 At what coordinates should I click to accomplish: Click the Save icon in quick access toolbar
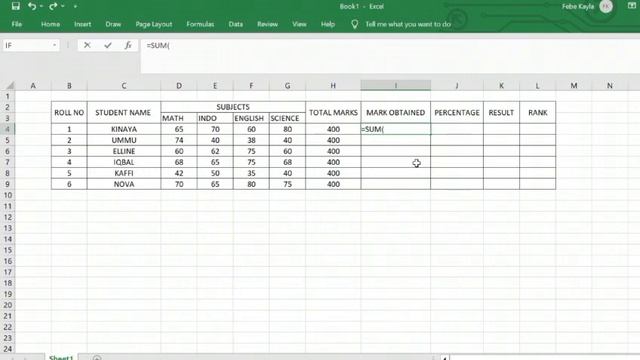[x=16, y=6]
